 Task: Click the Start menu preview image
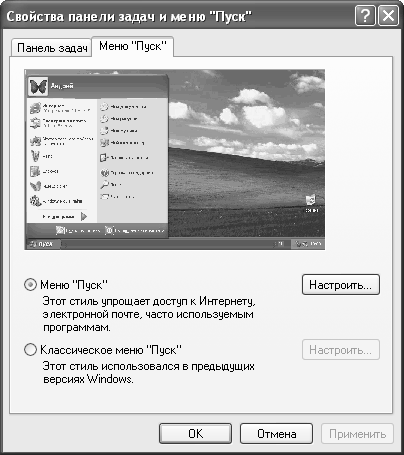coord(175,160)
